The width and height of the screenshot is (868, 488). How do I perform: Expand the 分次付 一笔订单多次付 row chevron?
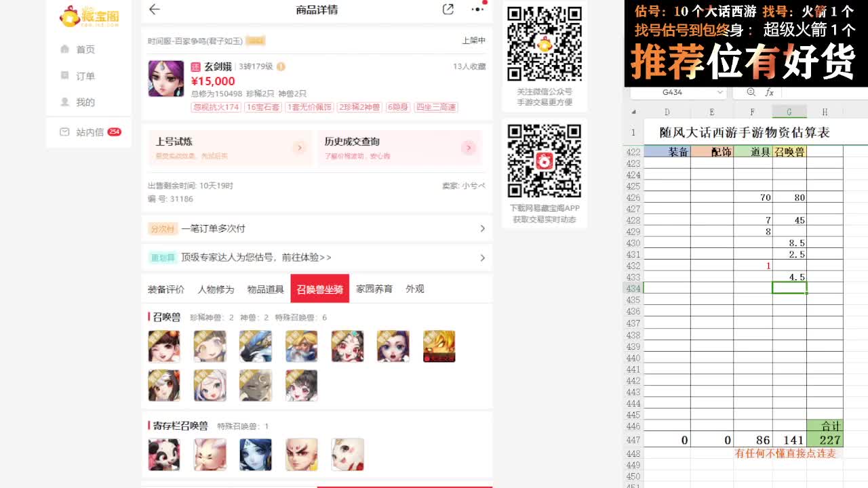(482, 230)
